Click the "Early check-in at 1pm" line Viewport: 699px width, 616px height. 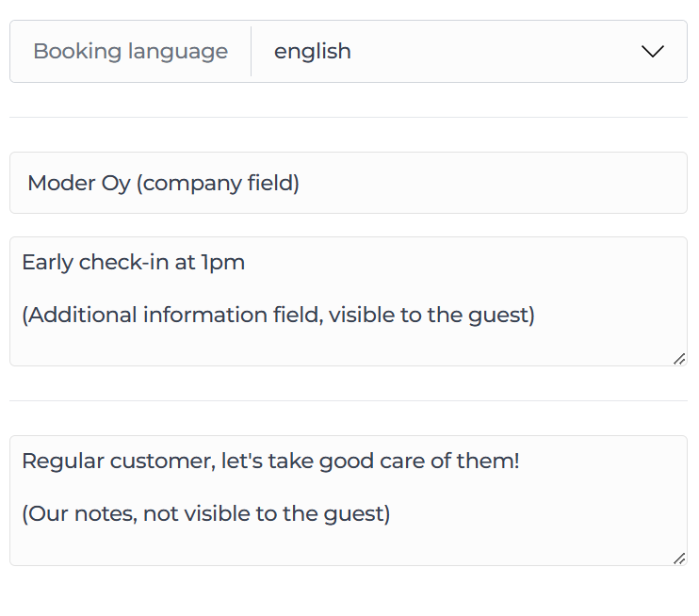click(x=133, y=263)
